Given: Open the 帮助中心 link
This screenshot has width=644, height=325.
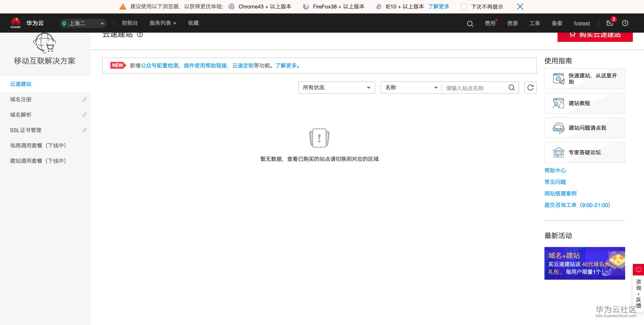Looking at the screenshot, I should (555, 170).
